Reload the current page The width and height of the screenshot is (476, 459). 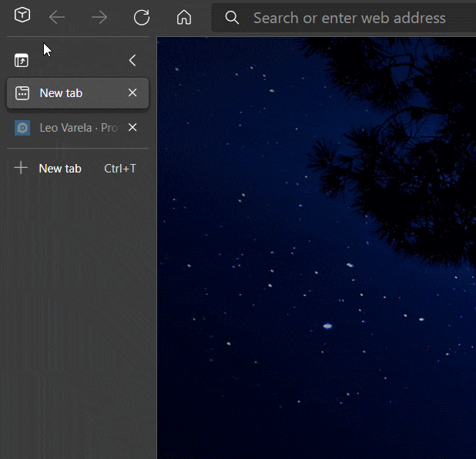tap(142, 17)
